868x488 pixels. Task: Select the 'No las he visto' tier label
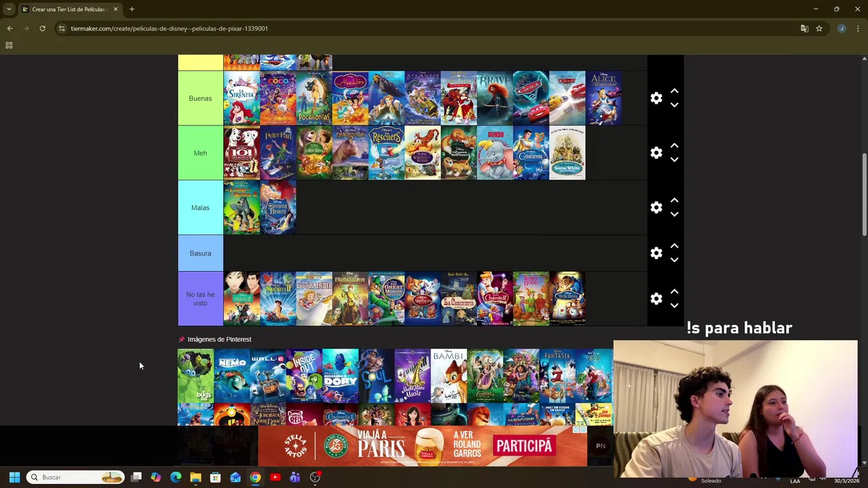[200, 299]
